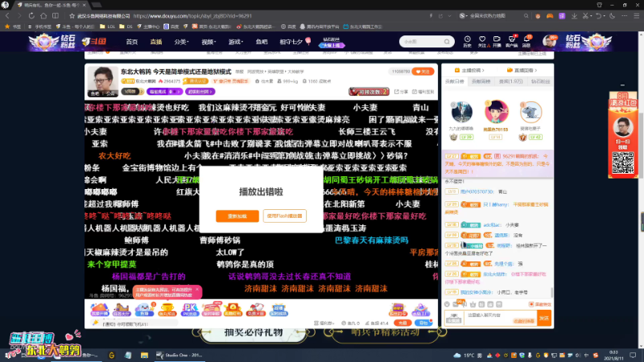Click the streamer's profile photo

click(x=103, y=81)
